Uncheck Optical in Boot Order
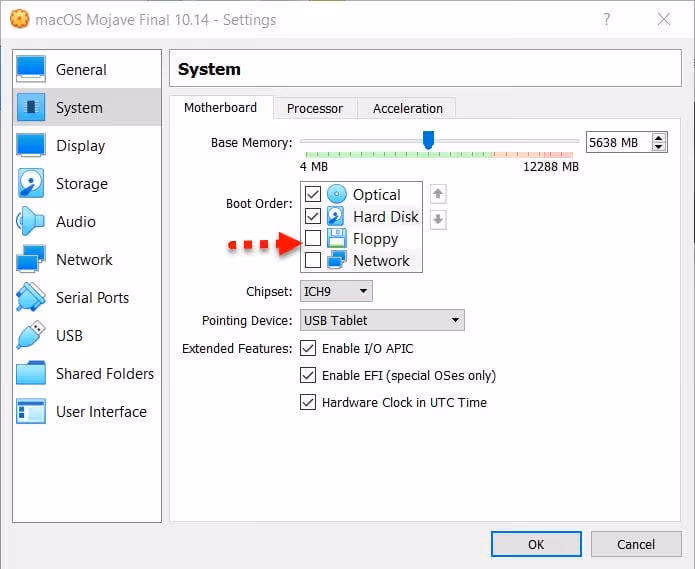 pyautogui.click(x=313, y=194)
